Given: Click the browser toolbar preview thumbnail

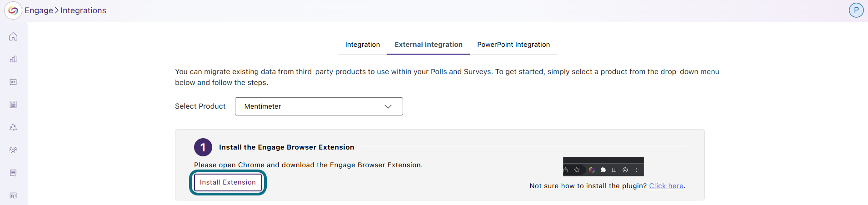Looking at the screenshot, I should pyautogui.click(x=604, y=167).
